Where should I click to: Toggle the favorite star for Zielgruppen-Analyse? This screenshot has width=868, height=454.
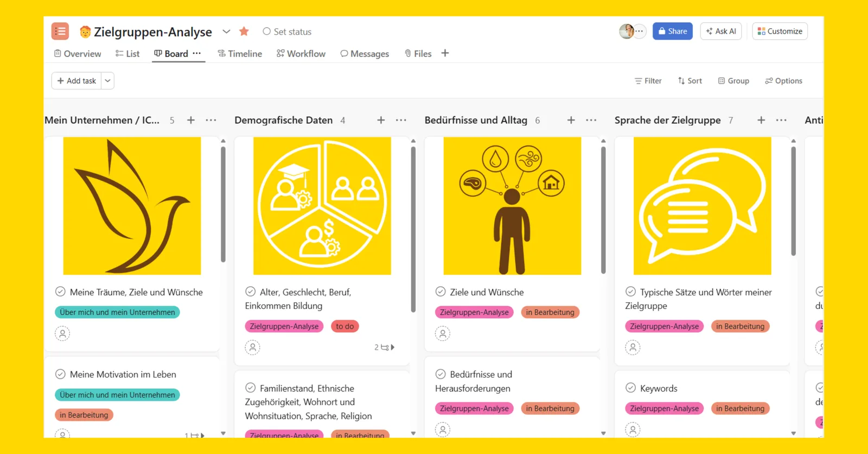point(244,31)
